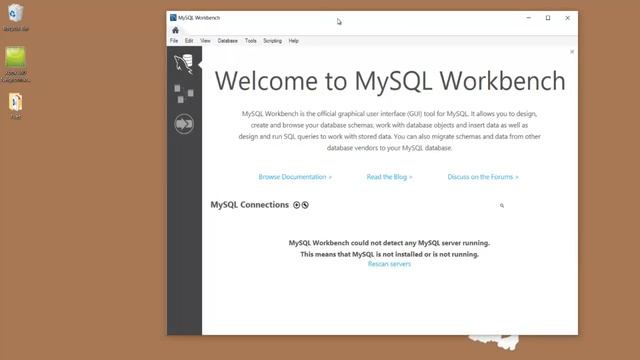Open the green desktop application icon
640x360 pixels.
coord(16,64)
